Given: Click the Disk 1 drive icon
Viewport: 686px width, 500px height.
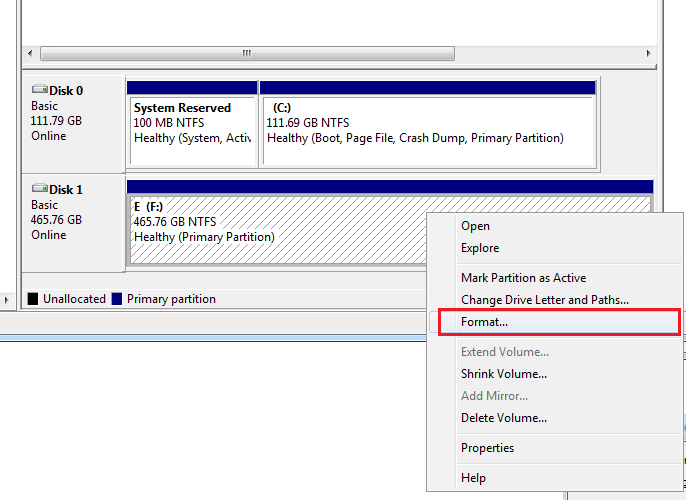Looking at the screenshot, I should tap(39, 189).
